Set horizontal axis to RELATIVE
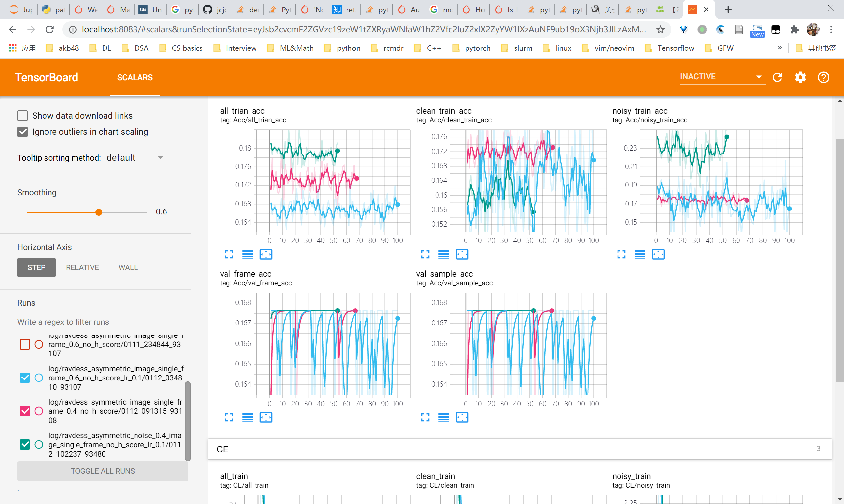This screenshot has width=844, height=504. (82, 267)
